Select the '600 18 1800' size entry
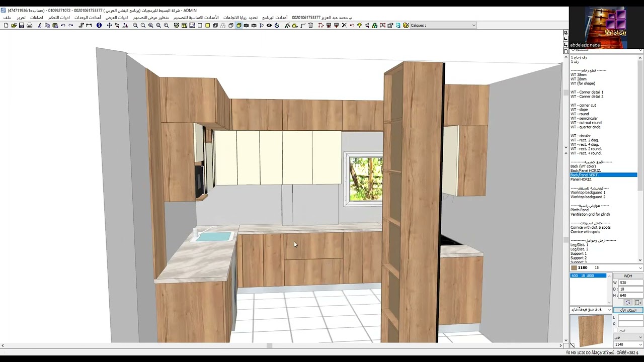The image size is (644, 362). [588, 276]
